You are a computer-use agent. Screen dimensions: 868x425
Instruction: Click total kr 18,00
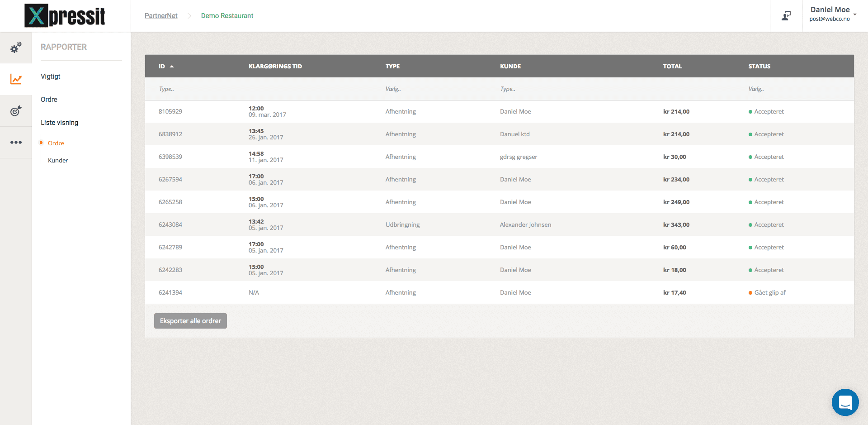675,270
